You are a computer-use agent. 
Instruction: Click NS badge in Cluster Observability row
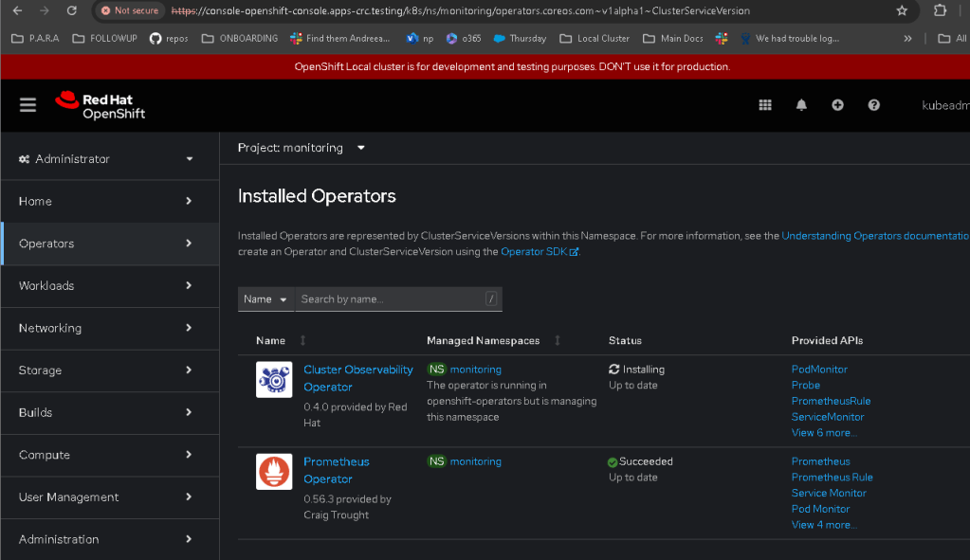point(437,369)
